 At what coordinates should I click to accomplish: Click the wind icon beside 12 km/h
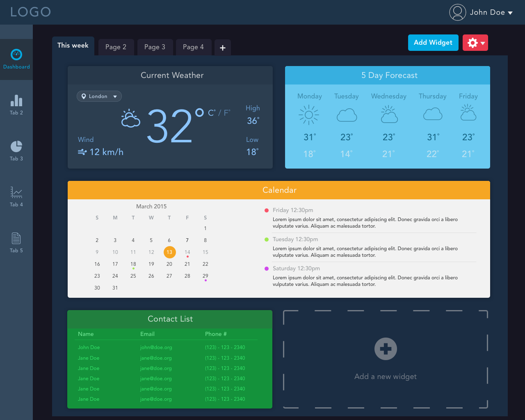tap(82, 152)
